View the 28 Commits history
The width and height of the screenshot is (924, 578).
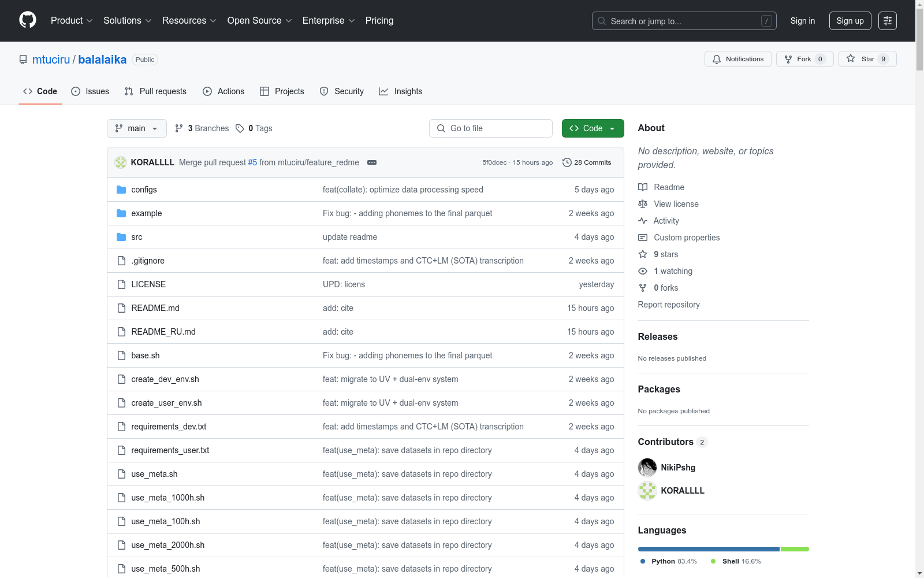pyautogui.click(x=587, y=162)
